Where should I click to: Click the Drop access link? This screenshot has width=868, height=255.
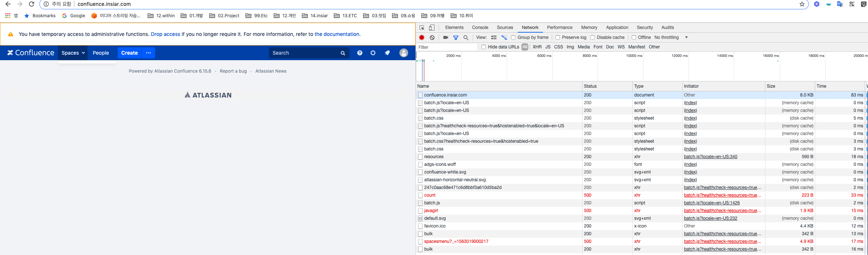coord(166,34)
